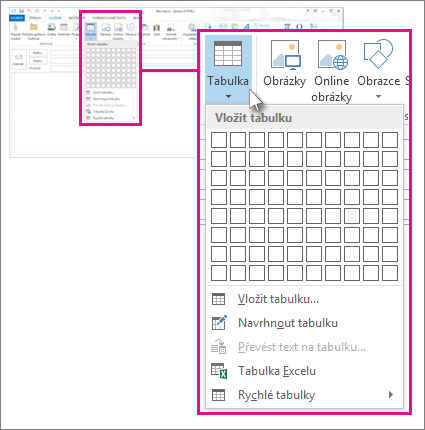Expand the Rychlé tabulky submenu arrow in the enlarged menu
Viewport: 425px width, 430px height.
(391, 395)
